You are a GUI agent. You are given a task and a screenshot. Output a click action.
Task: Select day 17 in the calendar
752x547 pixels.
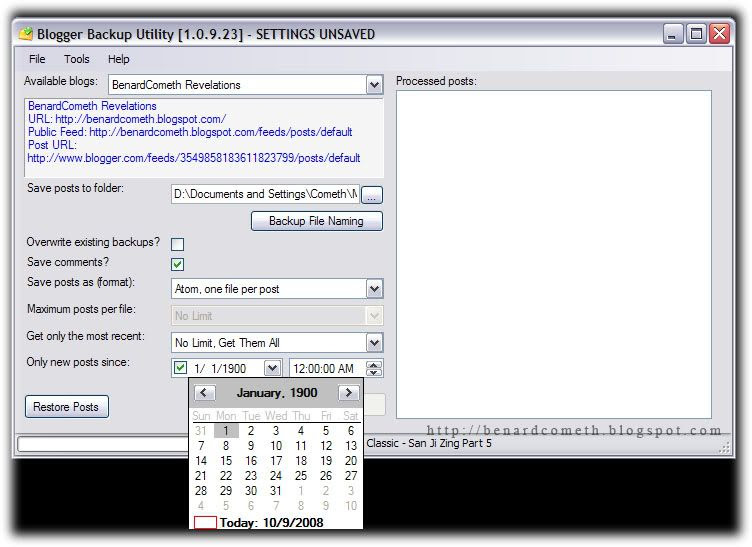276,461
